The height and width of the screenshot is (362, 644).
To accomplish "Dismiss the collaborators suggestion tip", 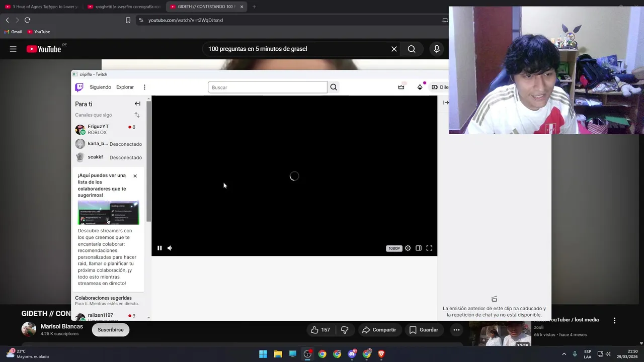I will coord(135,176).
